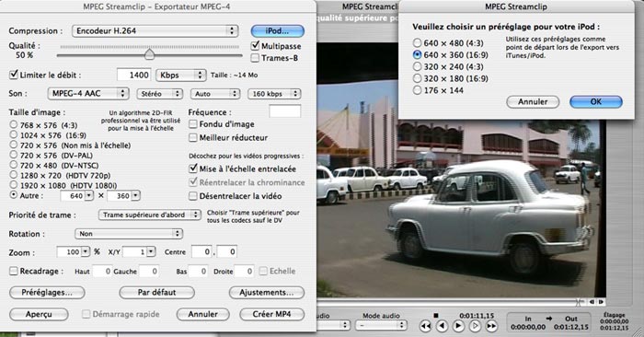This screenshot has width=644, height=337.
Task: Click the Gauche crop value field
Action: tap(149, 271)
